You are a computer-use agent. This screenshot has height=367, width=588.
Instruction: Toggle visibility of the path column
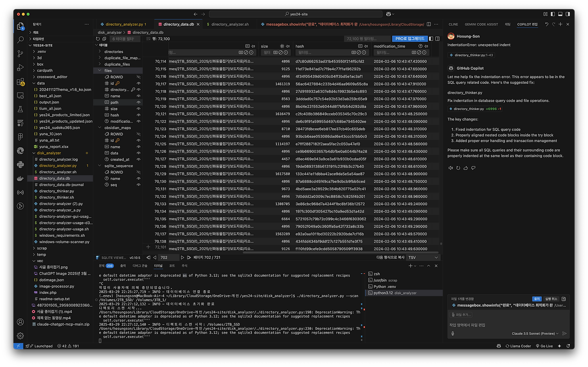pyautogui.click(x=139, y=102)
